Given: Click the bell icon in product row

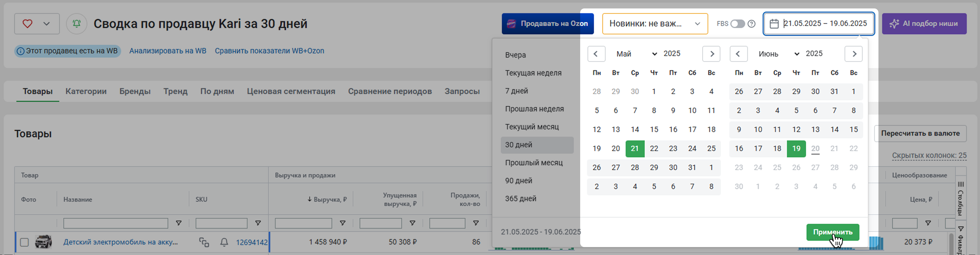Looking at the screenshot, I should (x=224, y=242).
